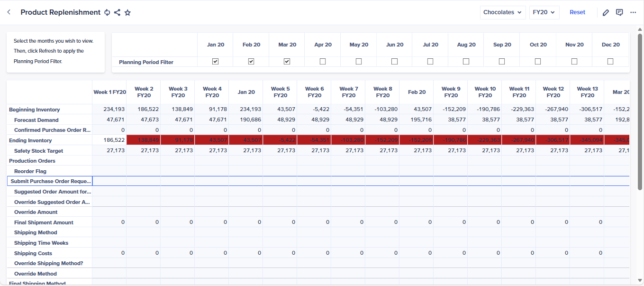Expand the Chocolates product dropdown
The image size is (644, 286).
tap(502, 12)
